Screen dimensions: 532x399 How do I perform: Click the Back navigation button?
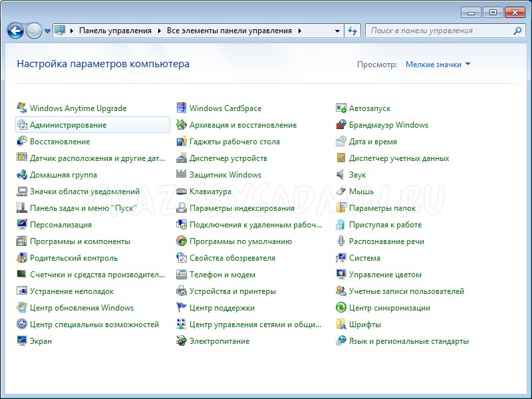[15, 31]
